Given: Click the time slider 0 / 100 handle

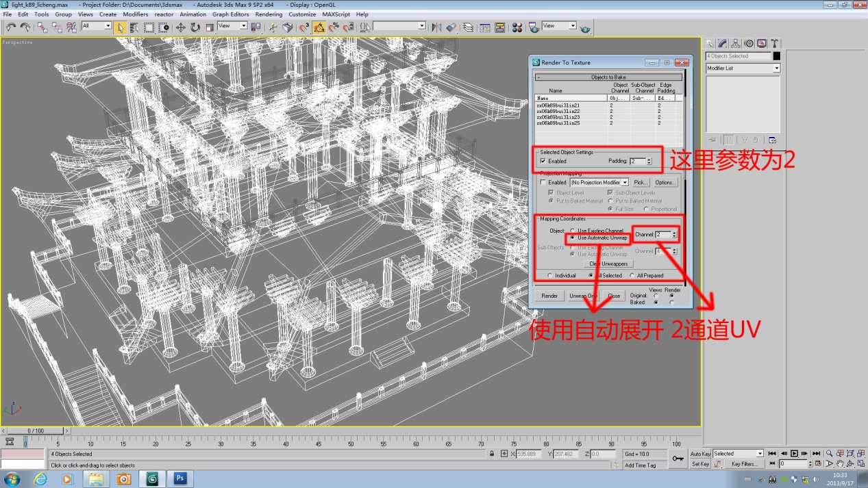Looking at the screenshot, I should click(35, 431).
